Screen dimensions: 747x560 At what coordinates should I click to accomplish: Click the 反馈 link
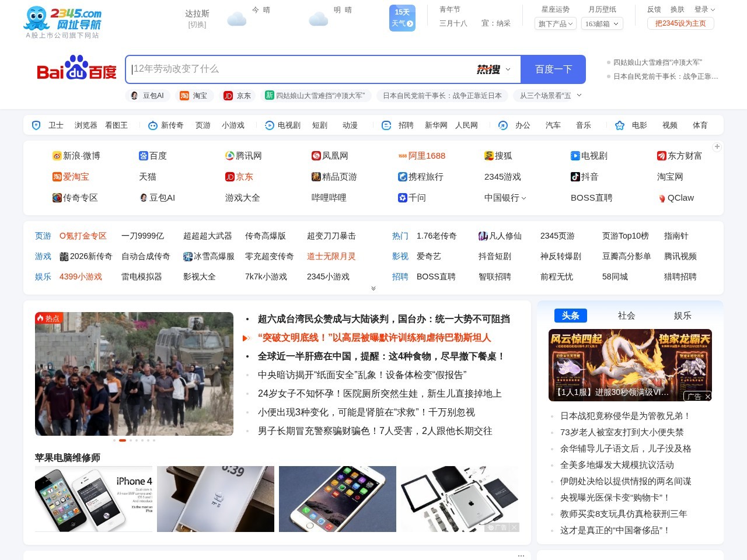click(654, 9)
